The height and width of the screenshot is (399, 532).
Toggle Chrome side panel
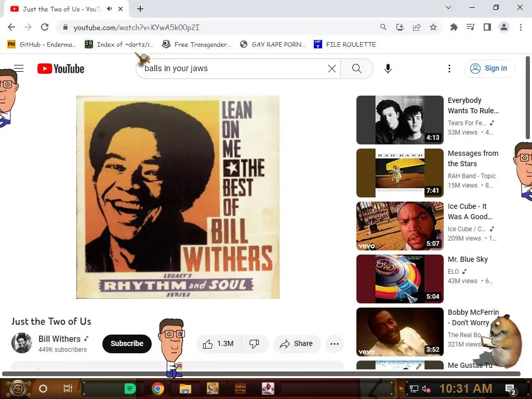point(487,27)
